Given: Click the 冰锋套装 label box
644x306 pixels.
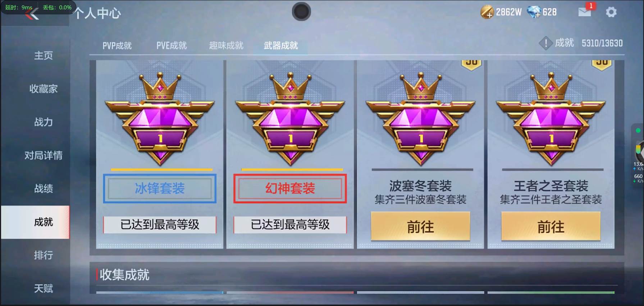Looking at the screenshot, I should (x=160, y=188).
